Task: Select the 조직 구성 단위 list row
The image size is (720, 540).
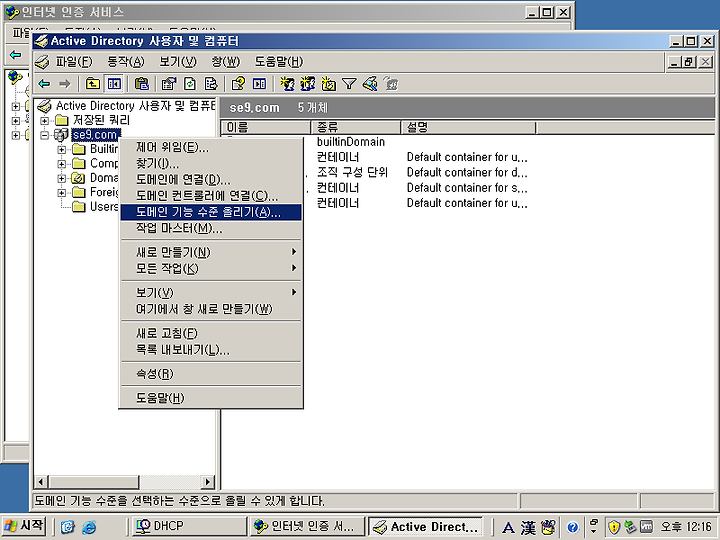Action: (352, 172)
